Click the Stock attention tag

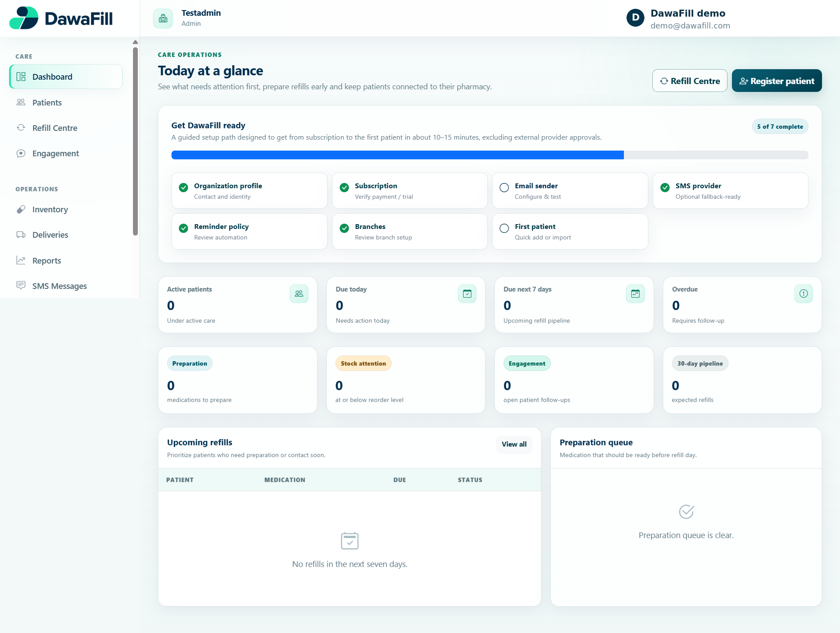click(363, 363)
